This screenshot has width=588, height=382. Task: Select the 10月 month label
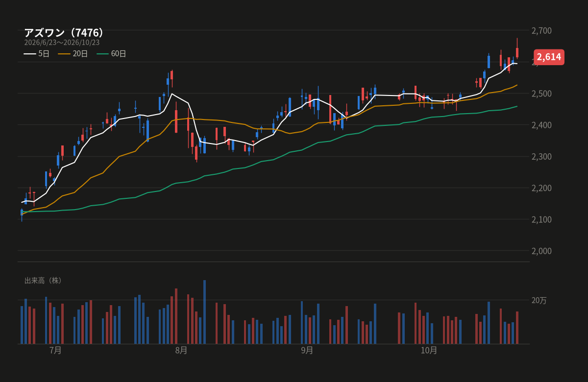pos(429,350)
